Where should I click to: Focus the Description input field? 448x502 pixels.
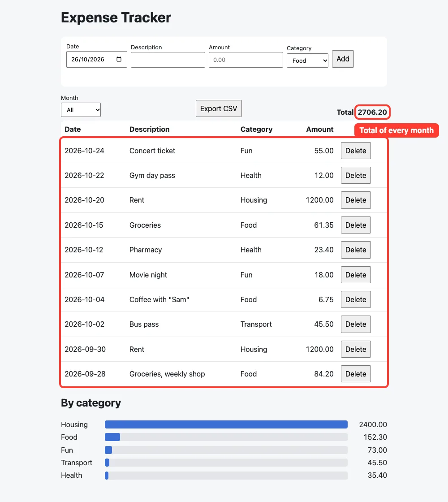(168, 60)
